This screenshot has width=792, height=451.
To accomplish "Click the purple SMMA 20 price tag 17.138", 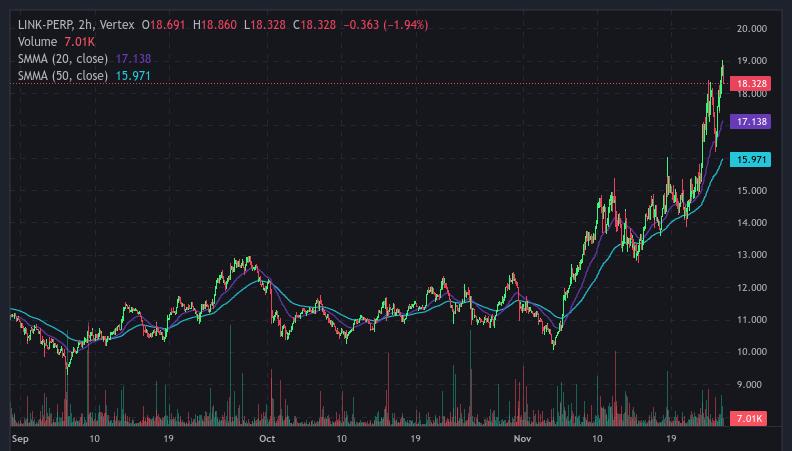I will 751,122.
